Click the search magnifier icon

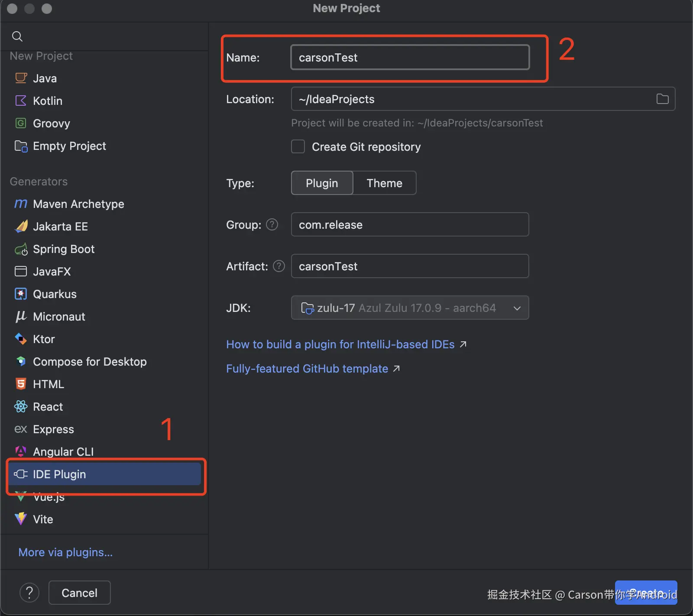(x=17, y=36)
